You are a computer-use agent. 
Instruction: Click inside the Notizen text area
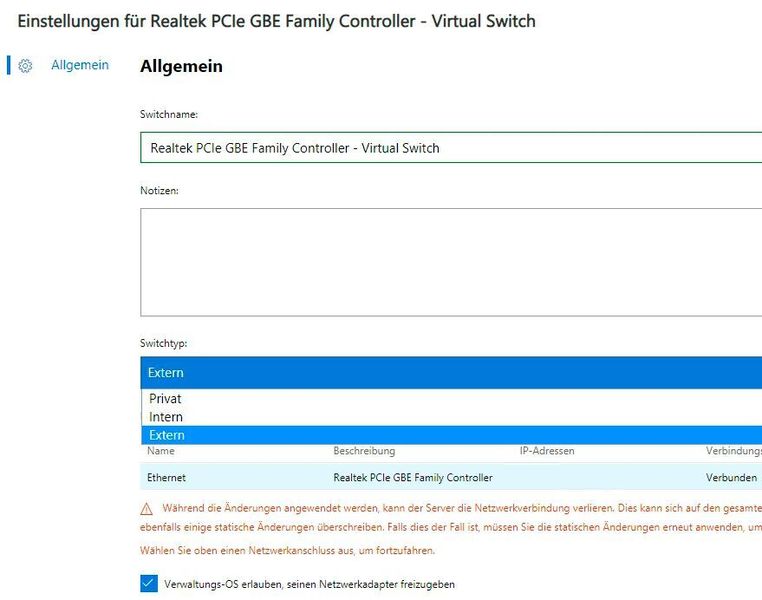[451, 262]
